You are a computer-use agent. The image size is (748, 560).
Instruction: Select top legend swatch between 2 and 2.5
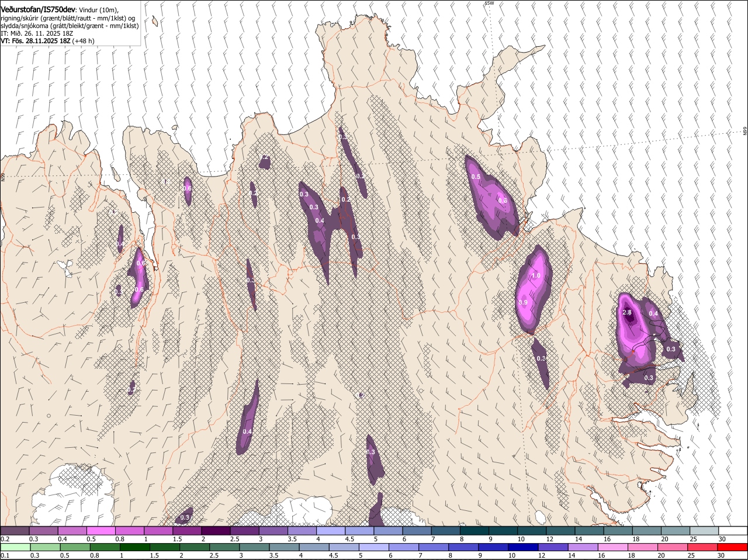pyautogui.click(x=215, y=531)
